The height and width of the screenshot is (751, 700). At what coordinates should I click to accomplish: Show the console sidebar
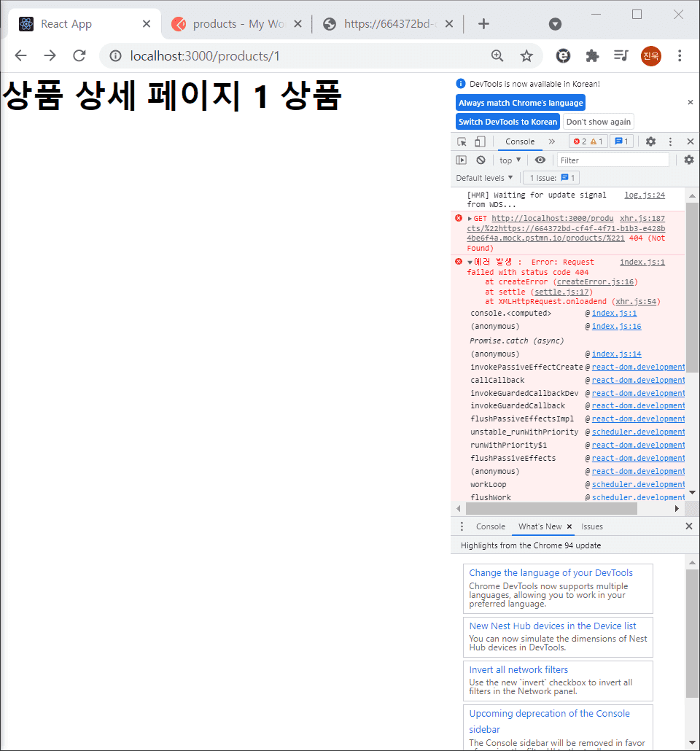coord(462,160)
